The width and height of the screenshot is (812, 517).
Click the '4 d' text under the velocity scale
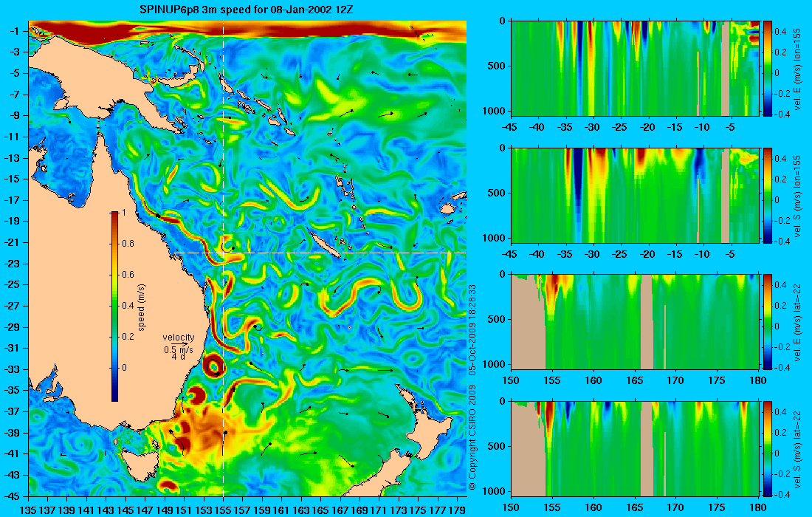[178, 357]
